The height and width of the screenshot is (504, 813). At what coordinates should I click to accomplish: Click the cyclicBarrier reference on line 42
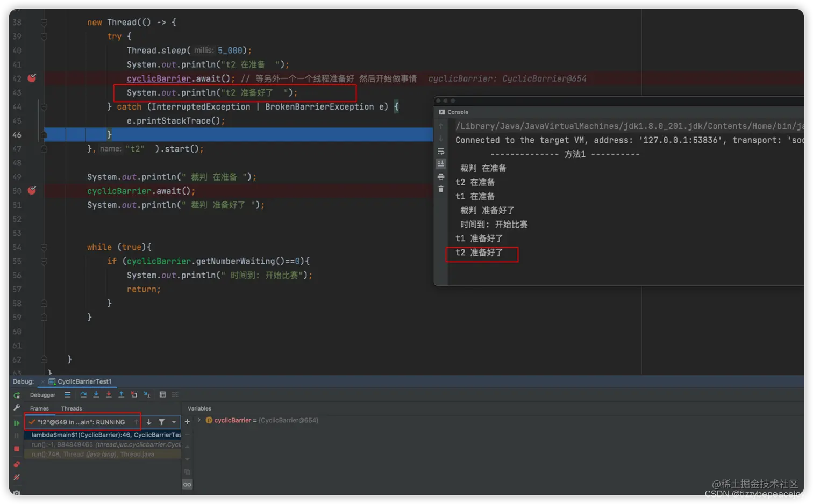(159, 78)
